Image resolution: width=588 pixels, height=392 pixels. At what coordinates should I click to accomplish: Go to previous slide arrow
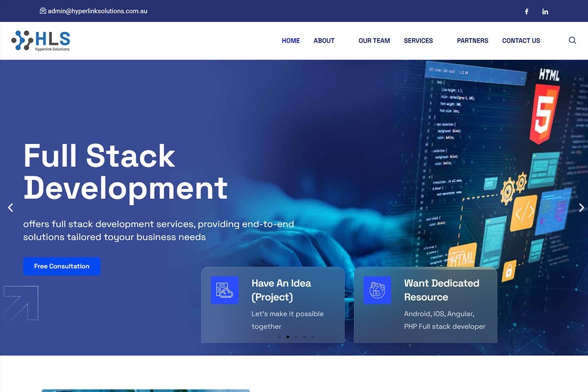tap(10, 208)
